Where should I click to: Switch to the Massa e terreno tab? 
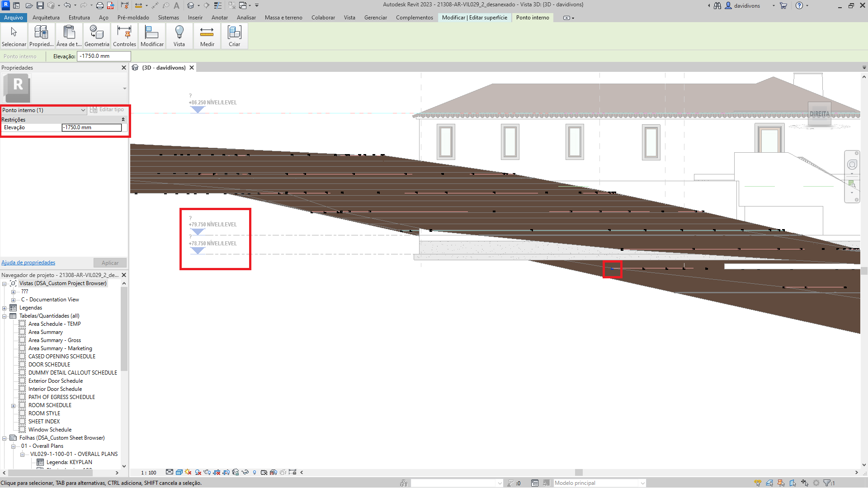coord(283,18)
